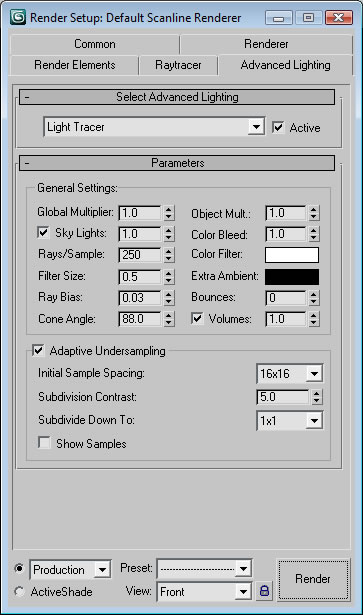Click the black Extra Ambient swatch
The height and width of the screenshot is (615, 363).
(x=292, y=277)
